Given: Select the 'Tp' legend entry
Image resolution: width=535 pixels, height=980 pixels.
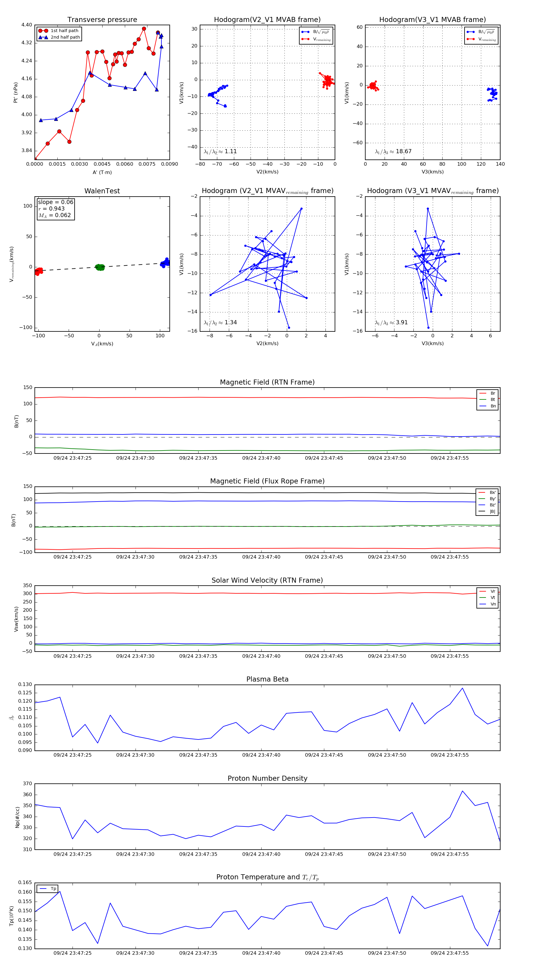Looking at the screenshot, I should pyautogui.click(x=48, y=889).
